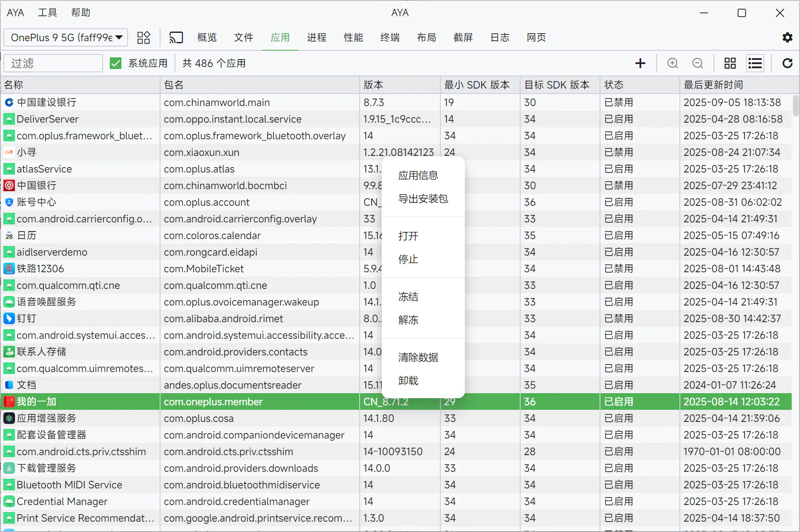Screen dimensions: 800x532
Task: Click 中国建设银行 app icon
Action: (9, 102)
